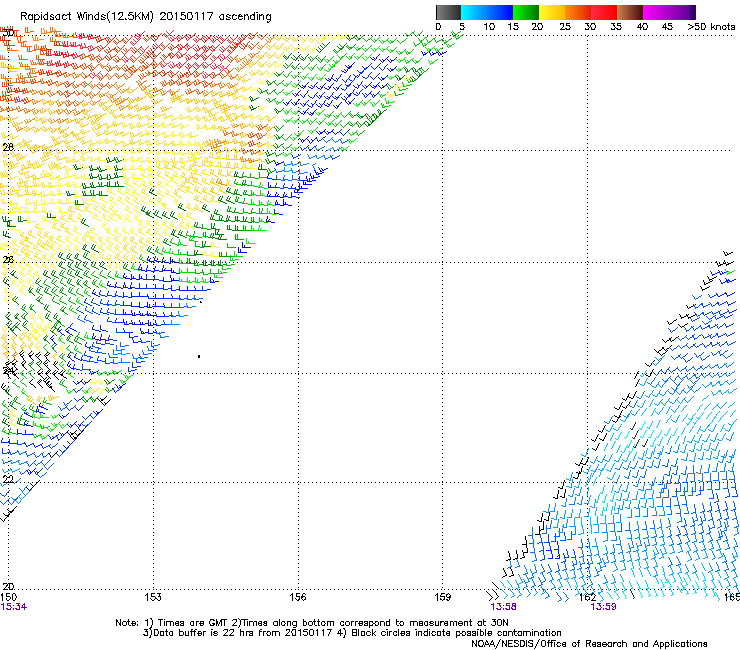
Task: Click the longitude label 153
Action: 153,597
